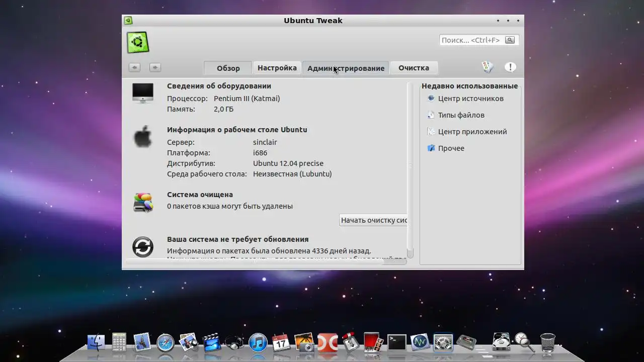
Task: Click the Поиск search input field
Action: point(471,40)
